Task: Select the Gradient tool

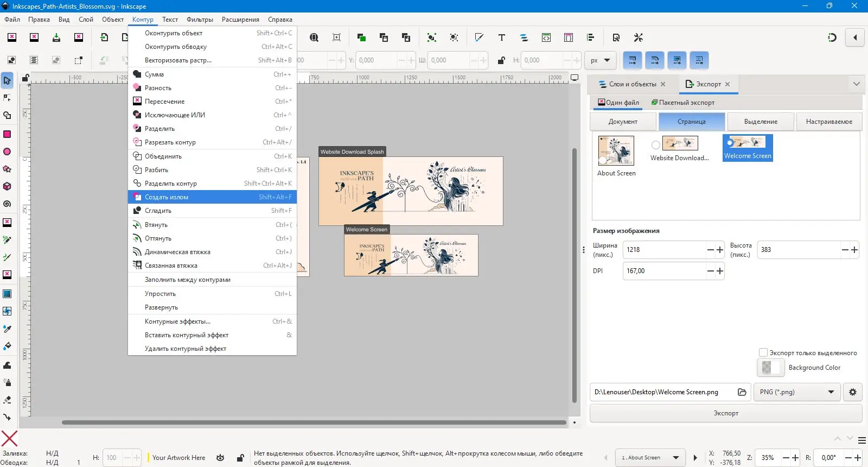Action: pyautogui.click(x=7, y=294)
